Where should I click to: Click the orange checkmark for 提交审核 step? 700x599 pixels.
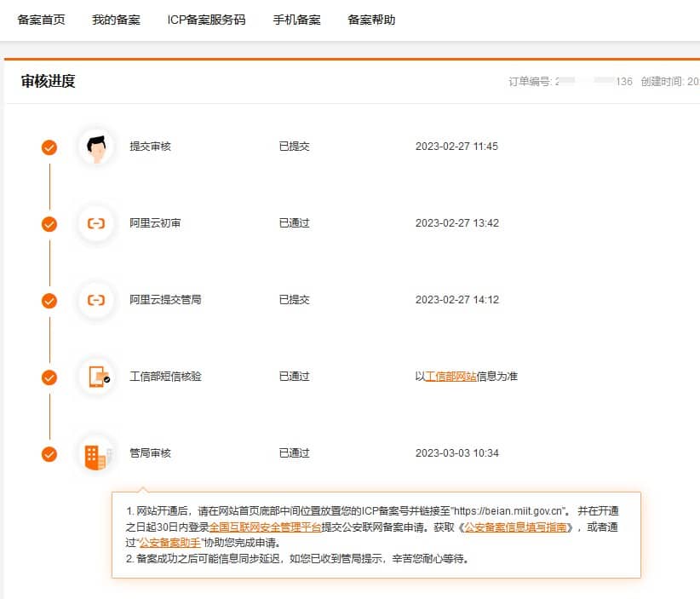click(49, 147)
